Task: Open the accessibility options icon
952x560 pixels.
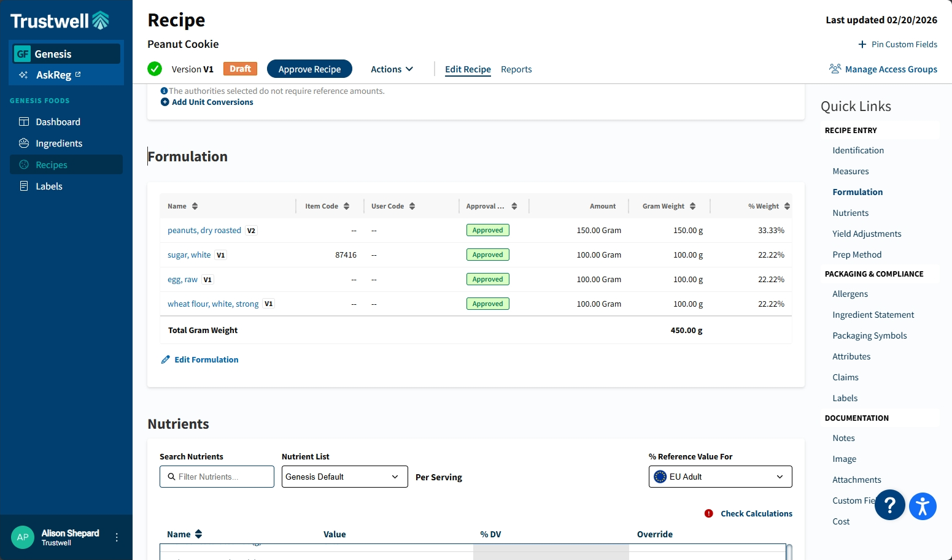Action: point(922,507)
